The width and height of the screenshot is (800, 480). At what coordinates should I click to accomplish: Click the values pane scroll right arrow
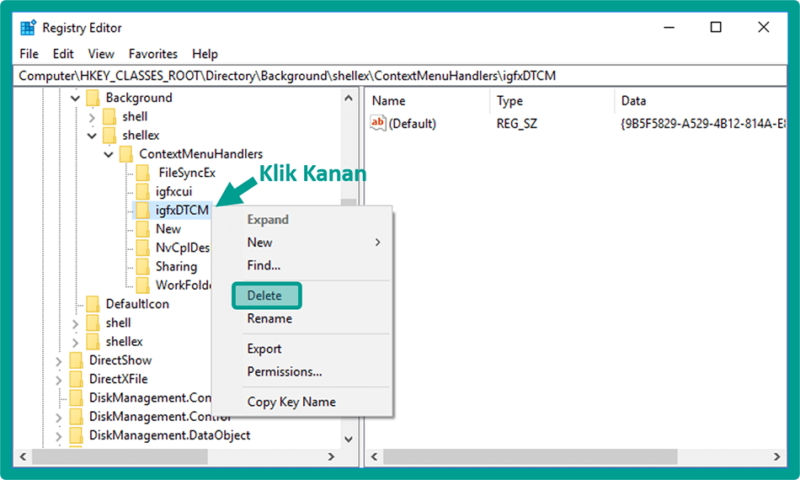777,457
